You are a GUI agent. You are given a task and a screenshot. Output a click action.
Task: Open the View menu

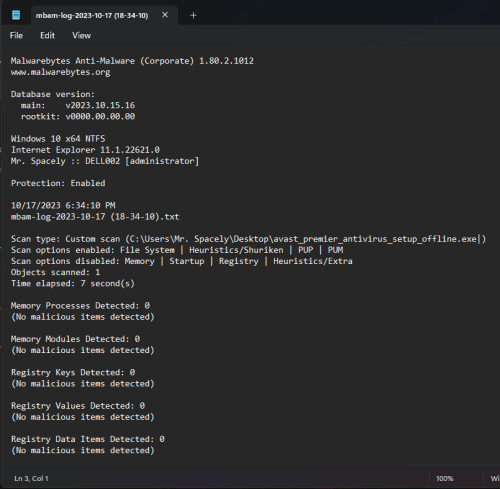[x=81, y=35]
